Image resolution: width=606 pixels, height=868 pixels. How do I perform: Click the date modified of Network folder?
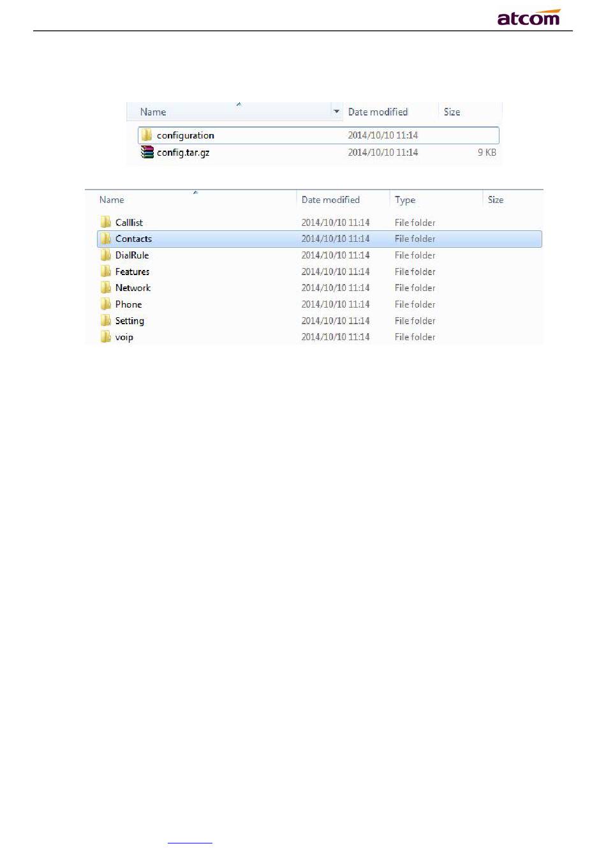(x=336, y=288)
